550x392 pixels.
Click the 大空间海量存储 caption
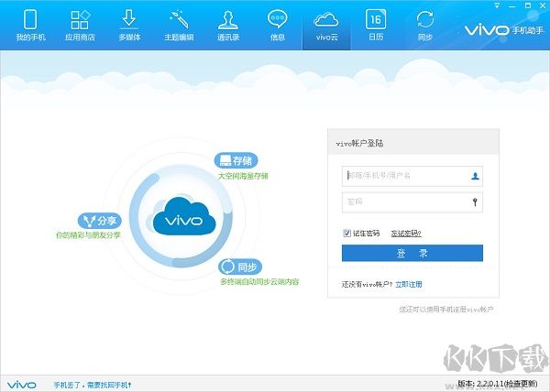[x=243, y=176]
